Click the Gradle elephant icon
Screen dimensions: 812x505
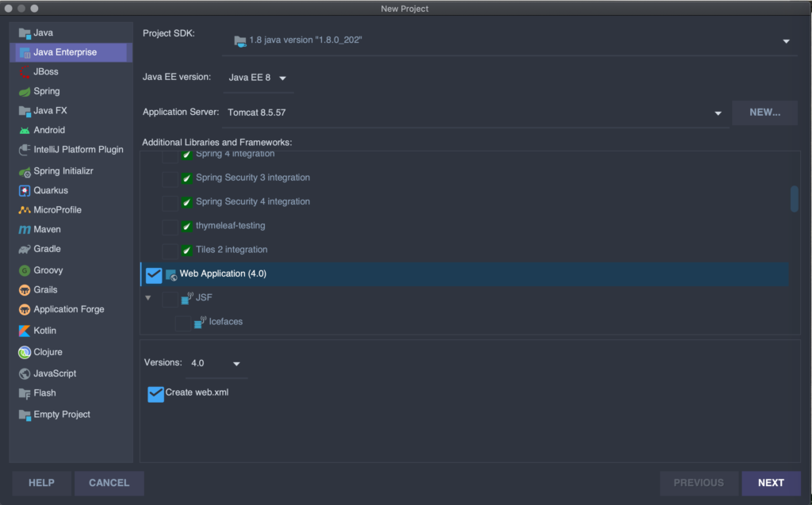click(x=25, y=249)
